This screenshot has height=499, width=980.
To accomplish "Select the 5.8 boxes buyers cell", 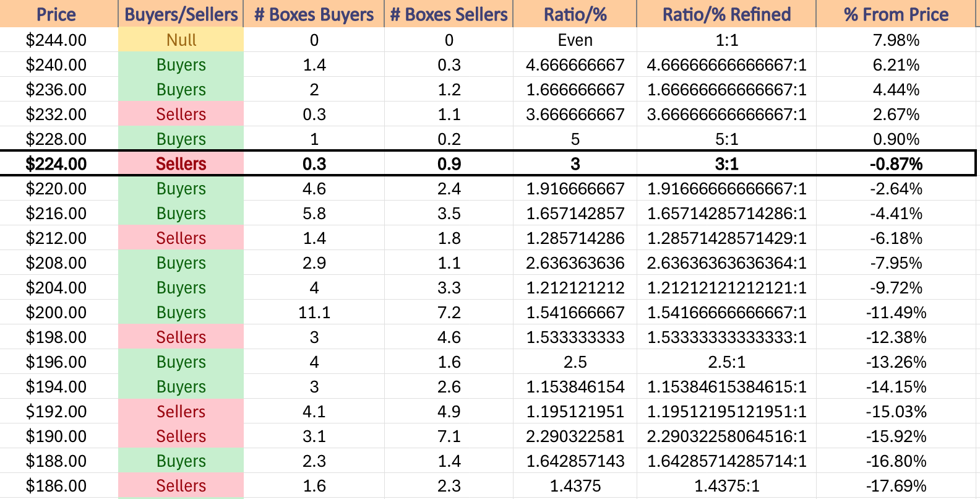I will [x=314, y=214].
